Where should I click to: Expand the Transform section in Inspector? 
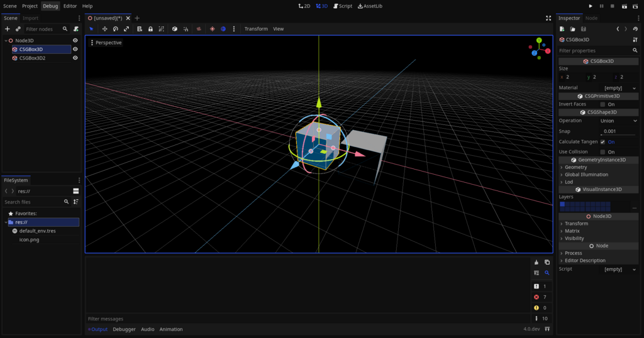pyautogui.click(x=576, y=224)
